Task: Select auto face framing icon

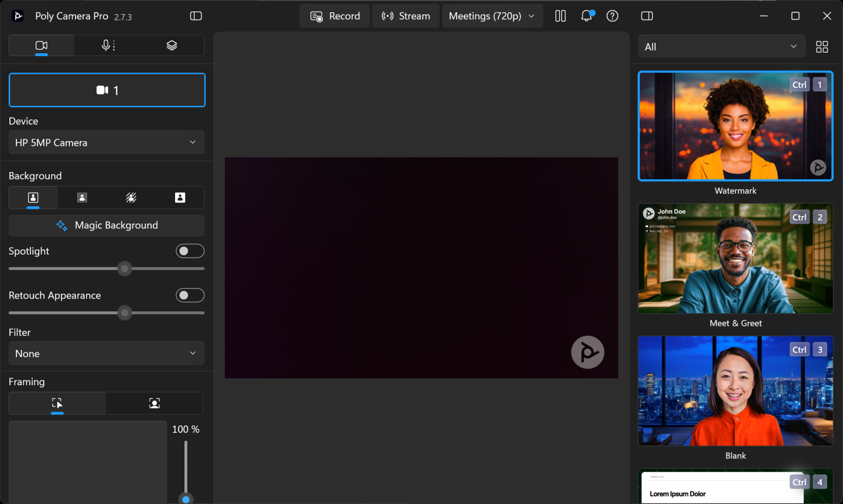Action: click(x=155, y=403)
